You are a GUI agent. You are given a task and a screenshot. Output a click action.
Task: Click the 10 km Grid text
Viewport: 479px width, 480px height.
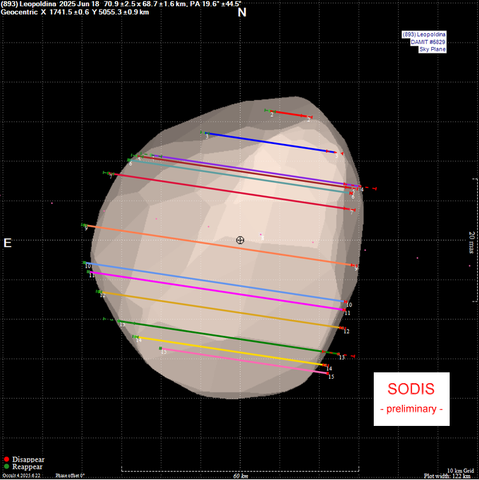(460, 471)
